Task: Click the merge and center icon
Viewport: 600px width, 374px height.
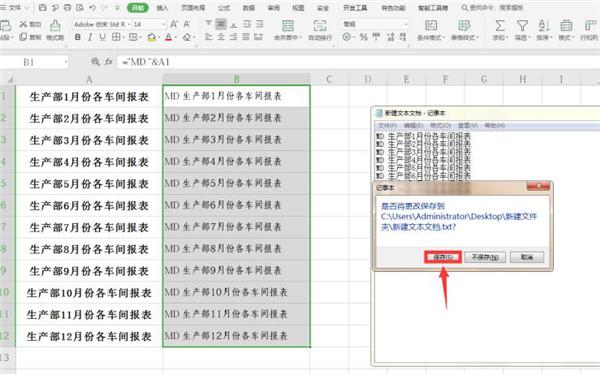Action: (288, 26)
